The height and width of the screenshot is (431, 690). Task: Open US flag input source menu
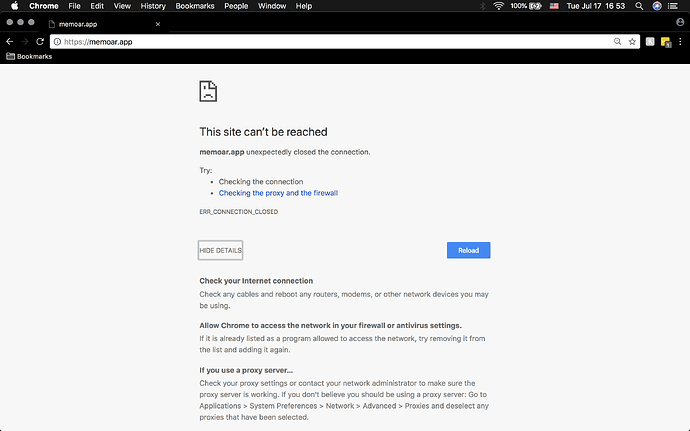tap(554, 6)
